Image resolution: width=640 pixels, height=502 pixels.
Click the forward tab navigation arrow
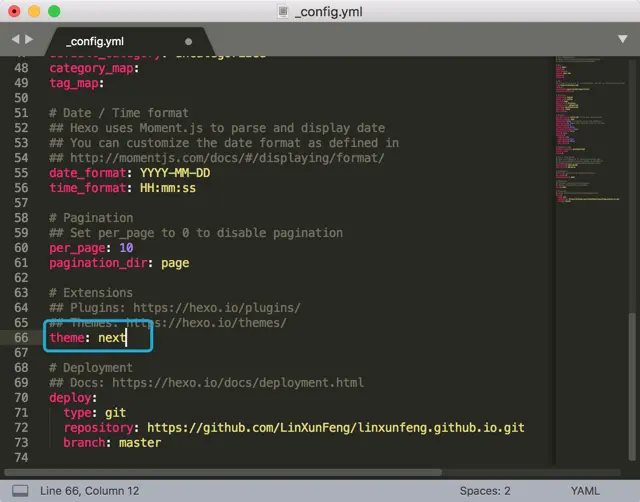29,39
